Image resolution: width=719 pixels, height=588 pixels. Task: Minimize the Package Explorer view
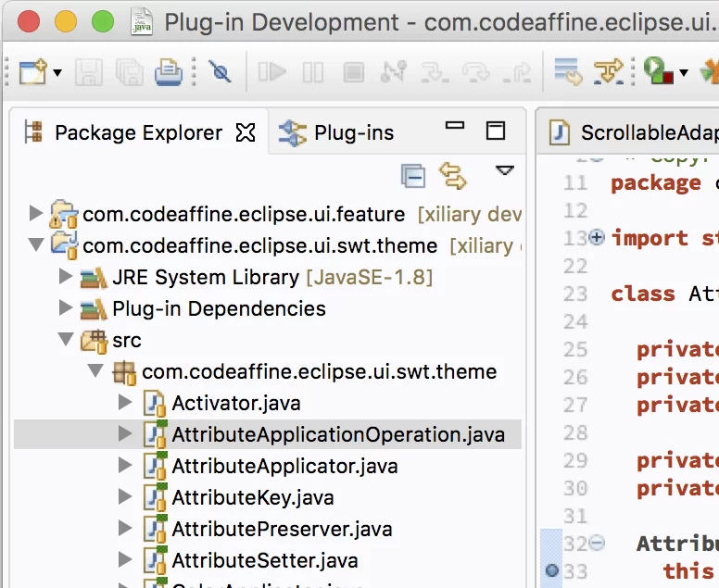tap(455, 125)
